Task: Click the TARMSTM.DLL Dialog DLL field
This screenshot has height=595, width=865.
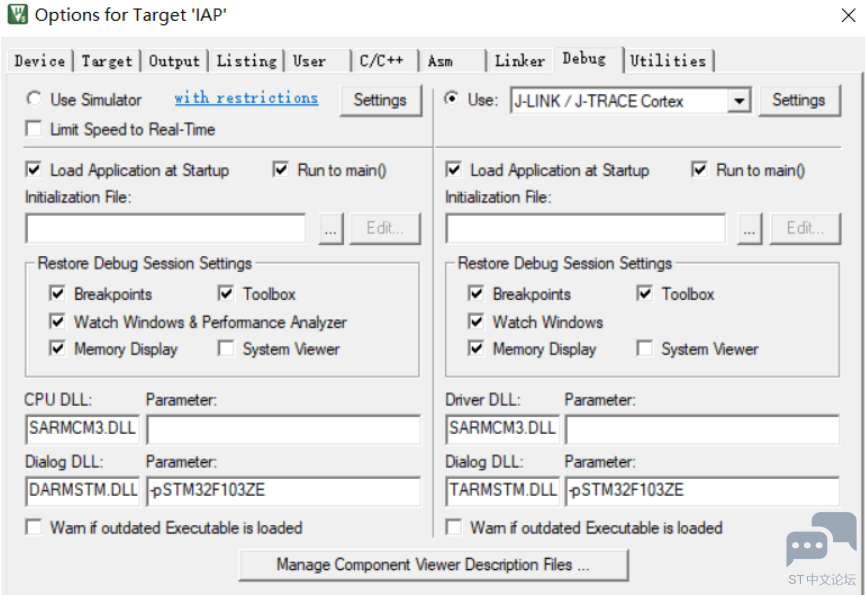Action: [503, 491]
